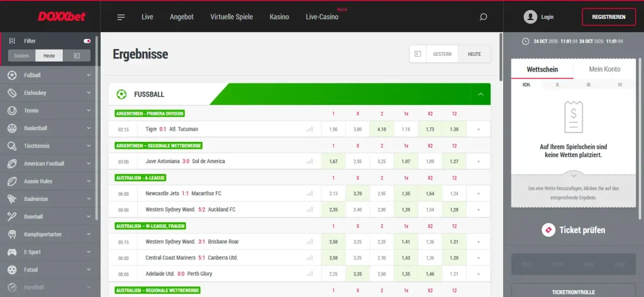
Task: Open the Live-Casino menu item
Action: point(322,17)
